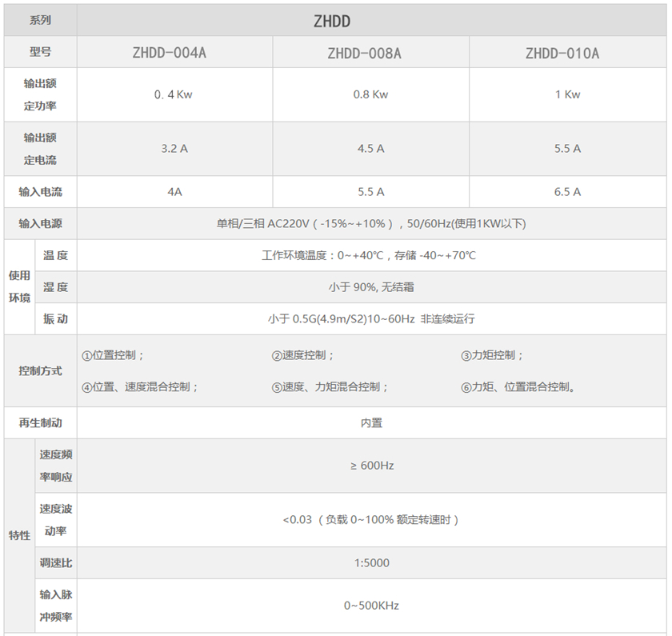Click the humidity value 小于 90%, 无结霜
Image resolution: width=672 pixels, height=636 pixels.
coord(371,287)
